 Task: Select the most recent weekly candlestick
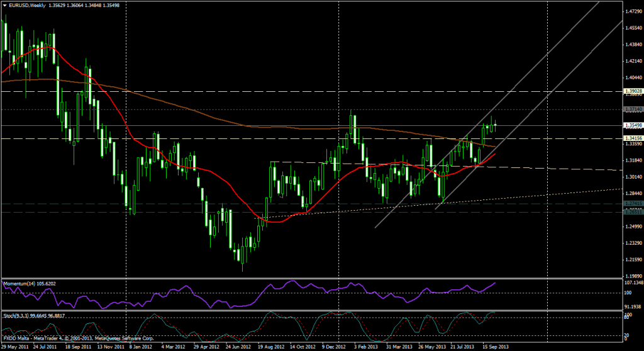click(x=496, y=124)
